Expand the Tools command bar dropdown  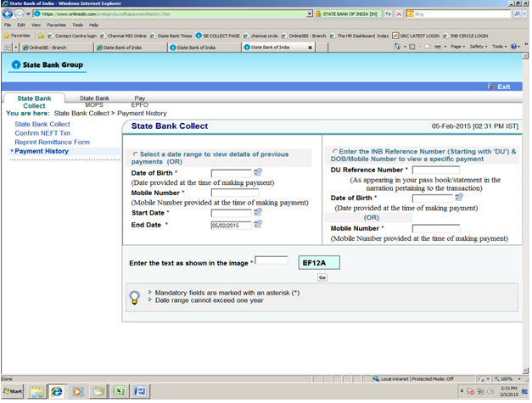click(499, 47)
